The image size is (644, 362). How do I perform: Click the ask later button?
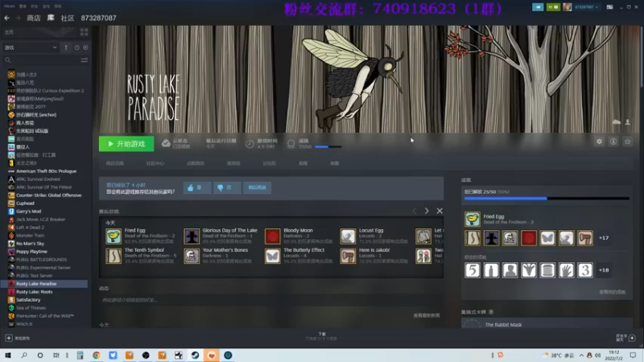(x=257, y=187)
